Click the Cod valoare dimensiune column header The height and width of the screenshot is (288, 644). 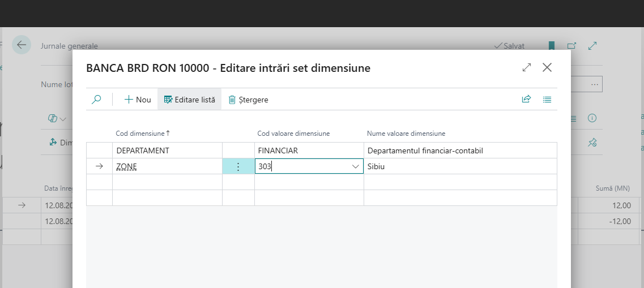[293, 134]
